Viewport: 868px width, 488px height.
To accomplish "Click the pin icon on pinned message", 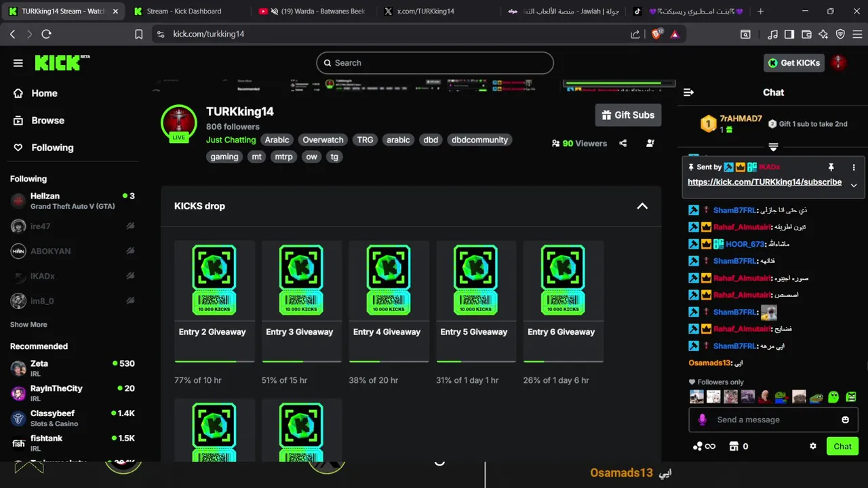I will [x=831, y=167].
